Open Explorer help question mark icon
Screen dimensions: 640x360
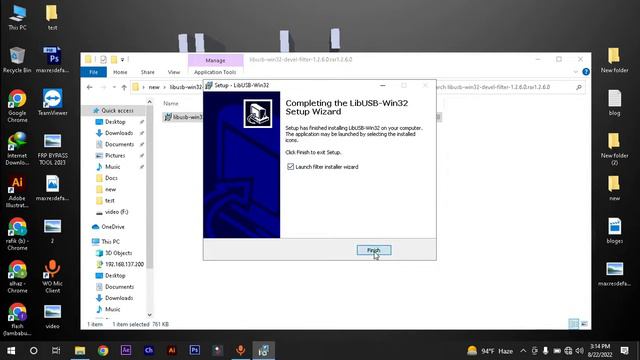click(x=586, y=72)
